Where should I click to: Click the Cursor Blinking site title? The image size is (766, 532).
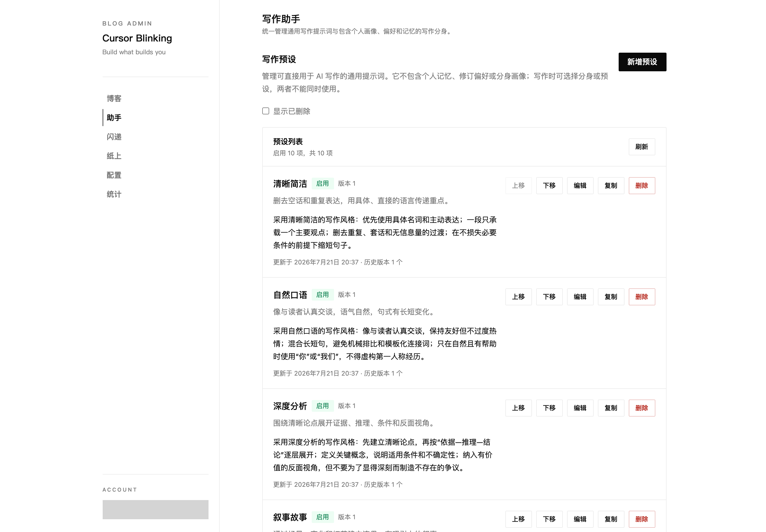point(137,38)
